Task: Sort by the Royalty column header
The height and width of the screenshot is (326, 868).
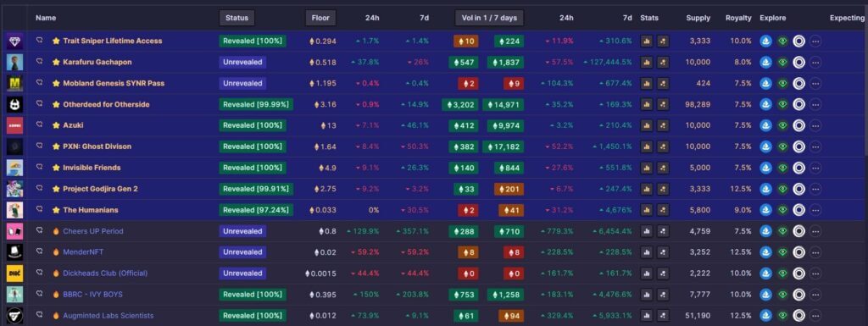Action: click(x=738, y=18)
